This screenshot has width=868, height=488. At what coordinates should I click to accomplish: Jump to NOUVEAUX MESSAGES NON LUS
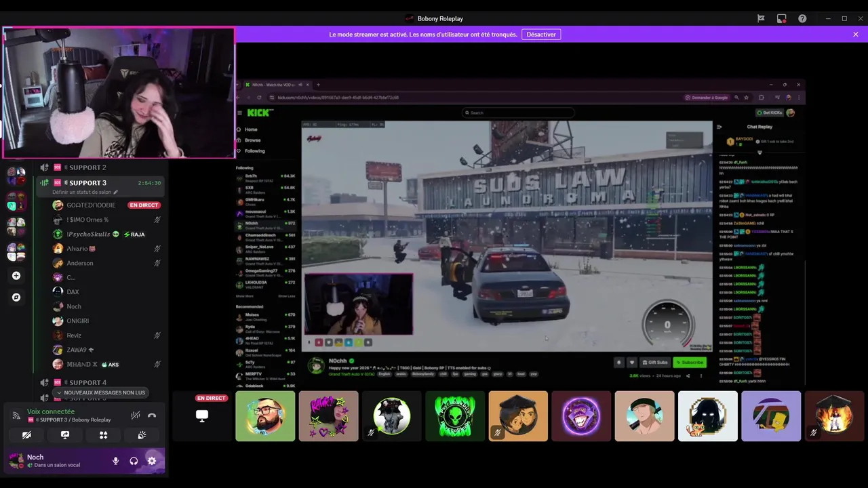point(100,392)
